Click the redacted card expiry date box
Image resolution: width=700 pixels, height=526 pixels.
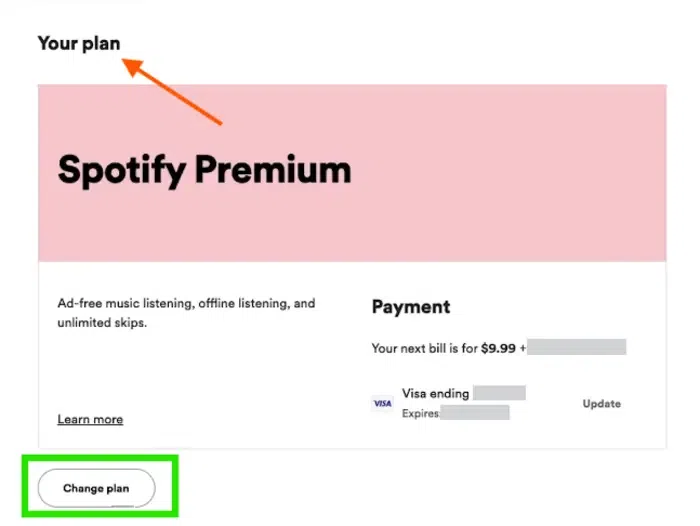[475, 412]
